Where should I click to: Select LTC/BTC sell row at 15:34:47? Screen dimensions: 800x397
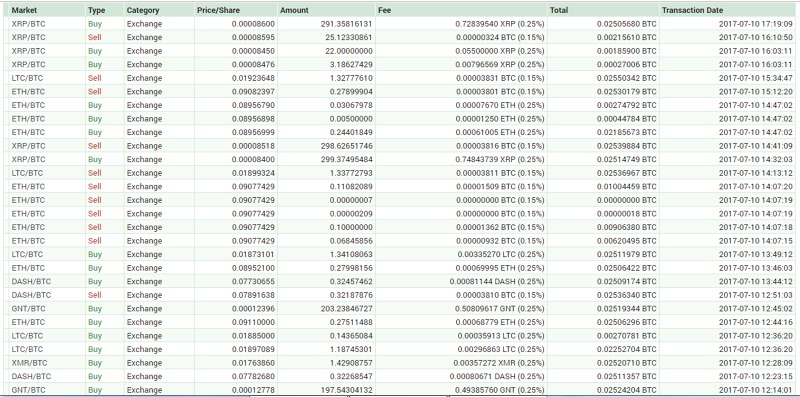(403, 78)
